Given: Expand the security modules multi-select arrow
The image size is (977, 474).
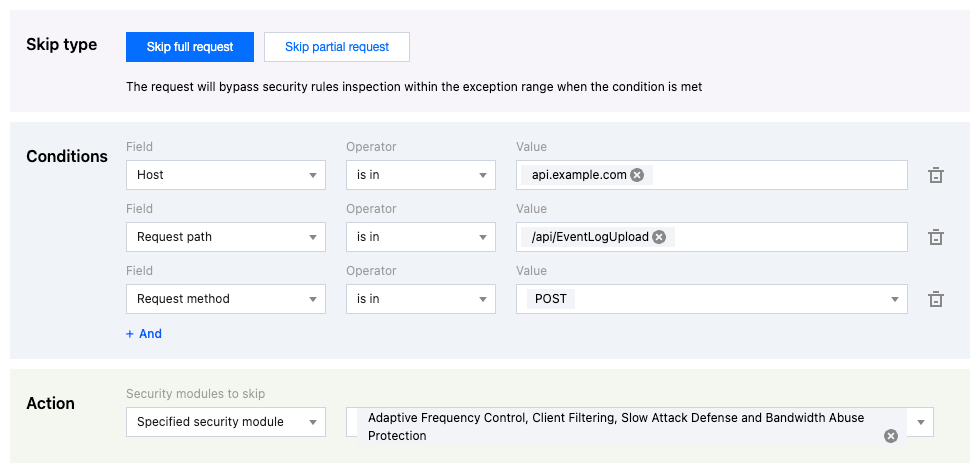Looking at the screenshot, I should point(919,422).
